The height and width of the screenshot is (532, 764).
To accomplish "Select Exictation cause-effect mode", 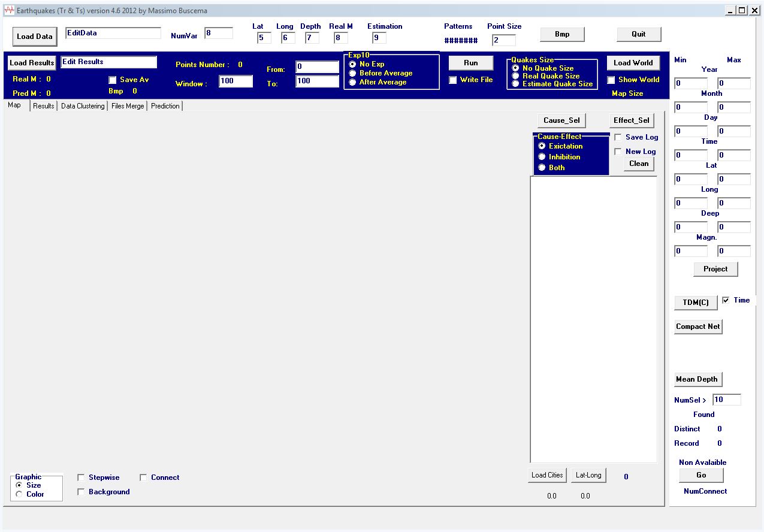I will tap(542, 146).
